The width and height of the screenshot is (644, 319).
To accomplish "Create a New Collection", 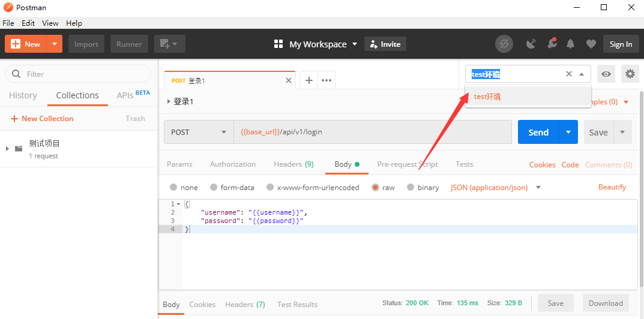I will click(42, 119).
